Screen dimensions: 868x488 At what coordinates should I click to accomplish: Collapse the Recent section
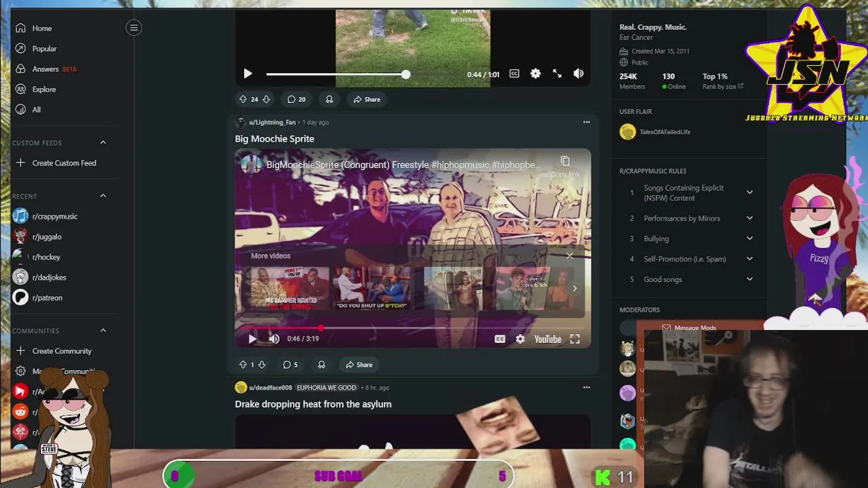click(103, 196)
